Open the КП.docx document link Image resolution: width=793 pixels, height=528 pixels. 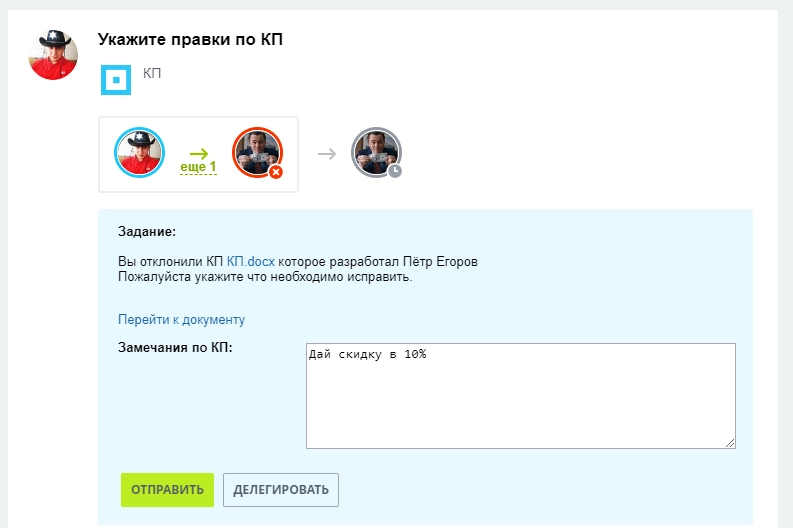click(251, 261)
